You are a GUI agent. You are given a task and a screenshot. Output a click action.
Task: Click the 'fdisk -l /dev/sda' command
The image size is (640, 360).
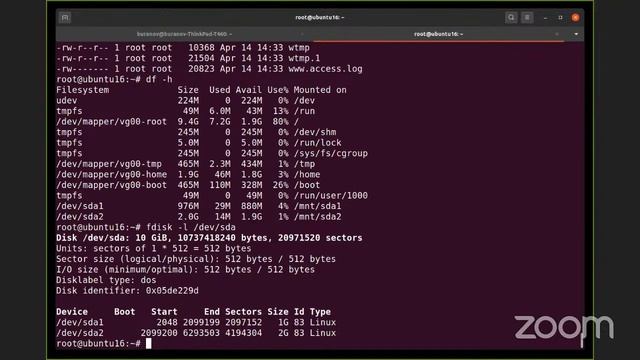(191, 227)
